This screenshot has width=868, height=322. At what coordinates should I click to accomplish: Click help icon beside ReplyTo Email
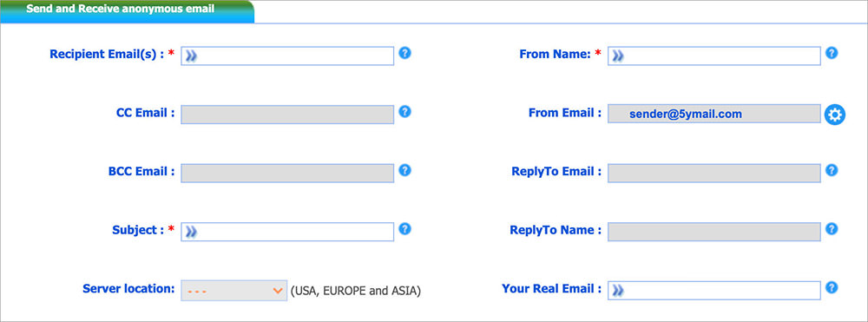point(832,170)
